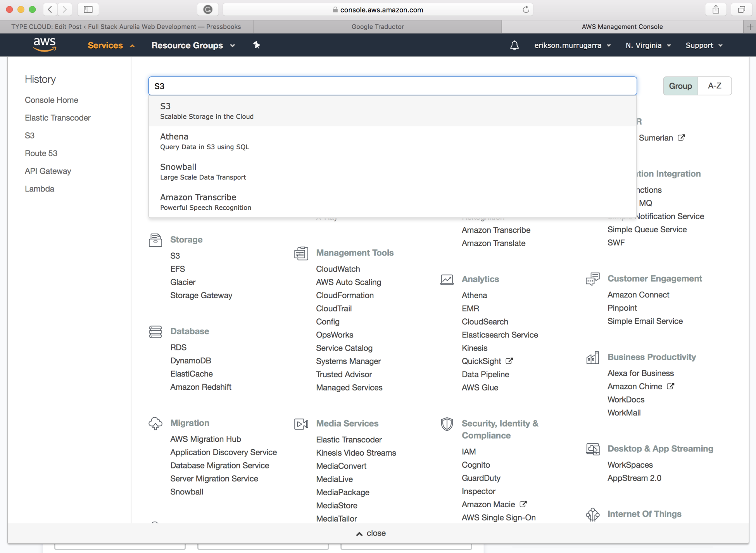Open the Simple Queue Service link

pyautogui.click(x=647, y=229)
